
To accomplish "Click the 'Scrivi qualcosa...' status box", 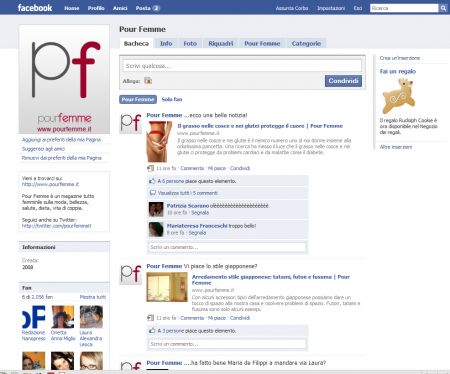I will [x=242, y=66].
